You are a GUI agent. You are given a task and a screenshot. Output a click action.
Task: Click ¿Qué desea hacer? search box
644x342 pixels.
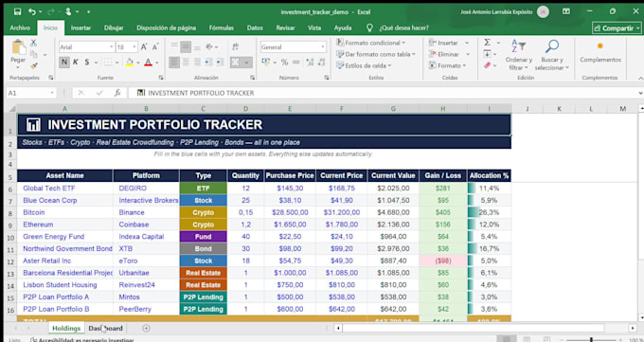pos(404,28)
